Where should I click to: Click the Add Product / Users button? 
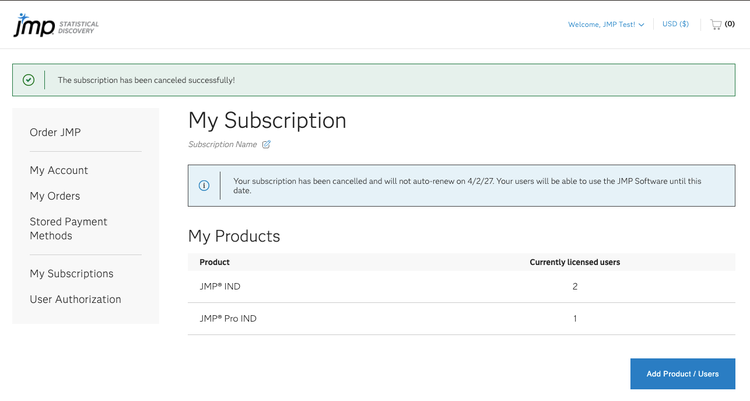[683, 374]
